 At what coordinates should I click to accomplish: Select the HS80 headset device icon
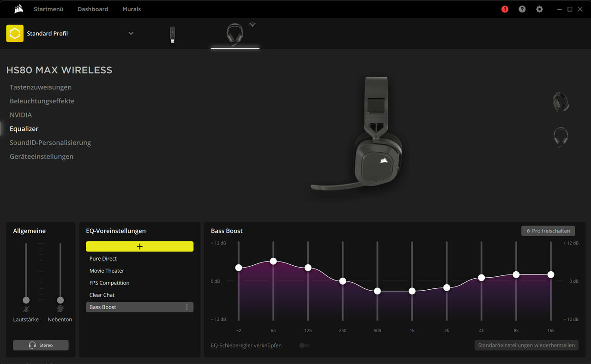[235, 35]
